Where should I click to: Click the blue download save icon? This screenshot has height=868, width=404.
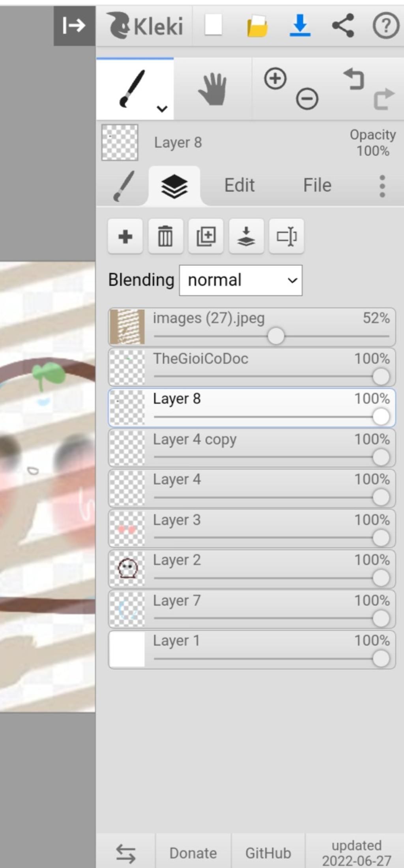click(x=300, y=26)
